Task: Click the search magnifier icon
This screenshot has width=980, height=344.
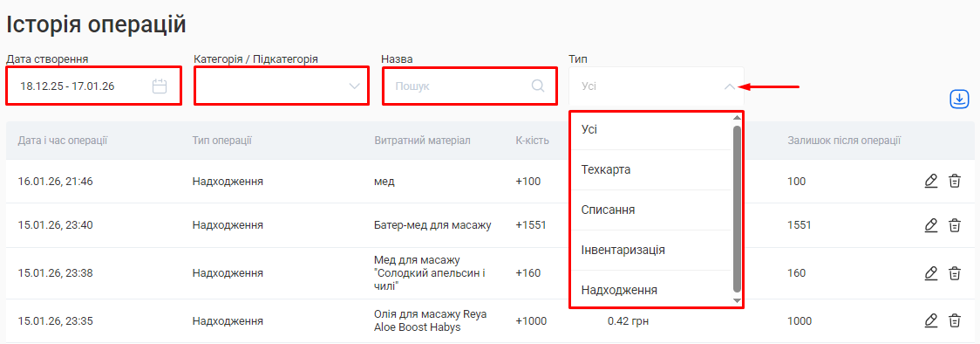Action: [x=537, y=86]
